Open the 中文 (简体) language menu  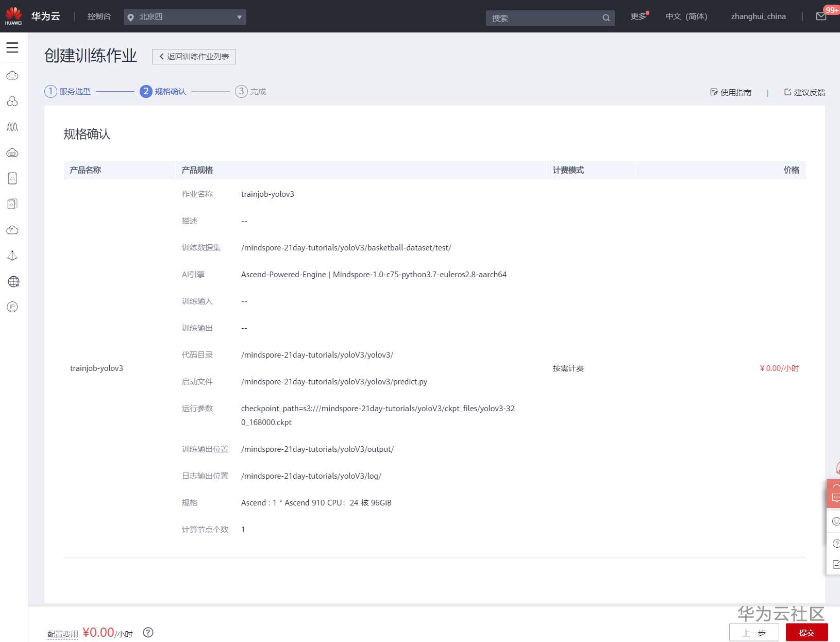coord(686,16)
